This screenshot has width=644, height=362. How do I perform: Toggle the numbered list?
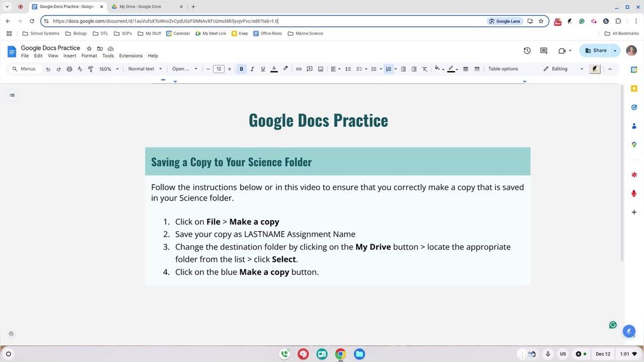389,69
